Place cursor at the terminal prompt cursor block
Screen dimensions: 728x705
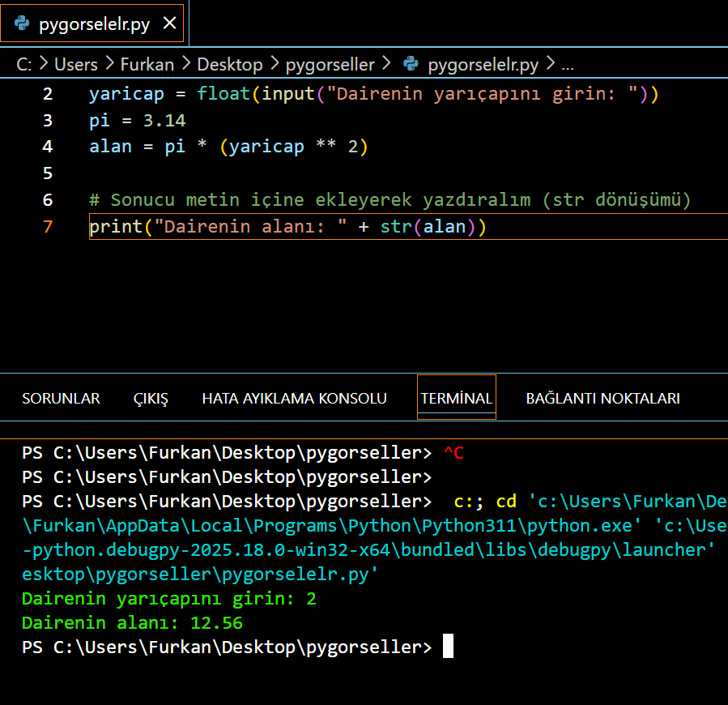coord(448,647)
